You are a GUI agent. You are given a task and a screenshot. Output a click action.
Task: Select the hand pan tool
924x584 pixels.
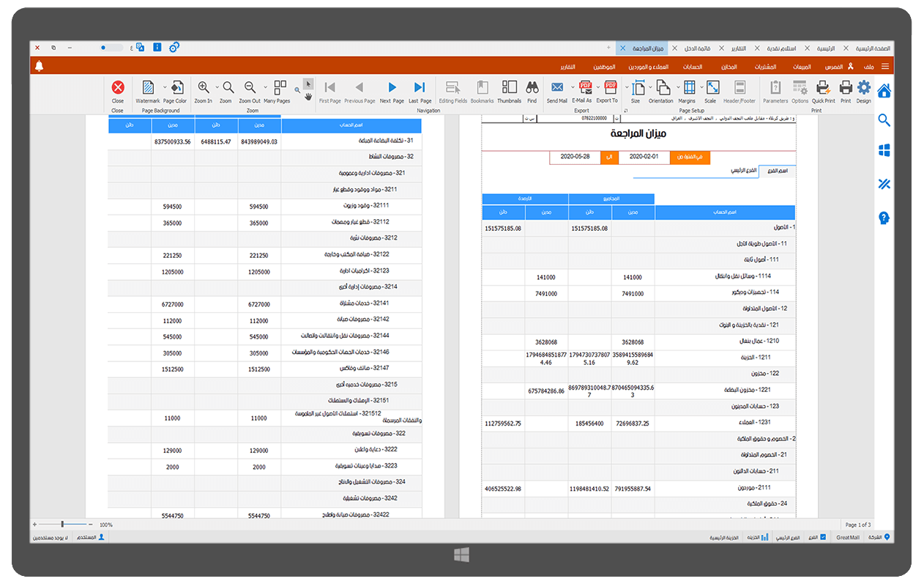(308, 96)
